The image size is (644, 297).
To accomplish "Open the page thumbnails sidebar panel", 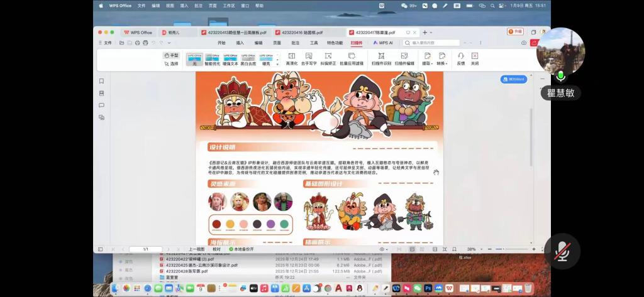I will pyautogui.click(x=101, y=93).
